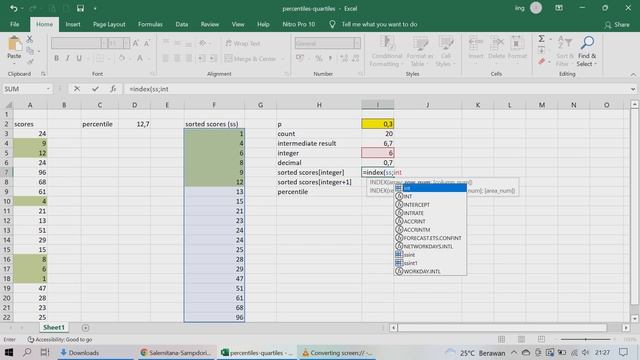Switch to Normal view in the status bar

tap(502, 339)
